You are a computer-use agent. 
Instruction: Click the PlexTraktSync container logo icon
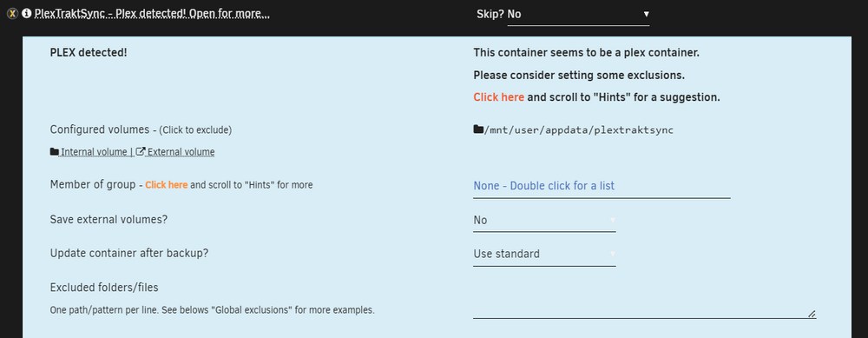(x=13, y=14)
